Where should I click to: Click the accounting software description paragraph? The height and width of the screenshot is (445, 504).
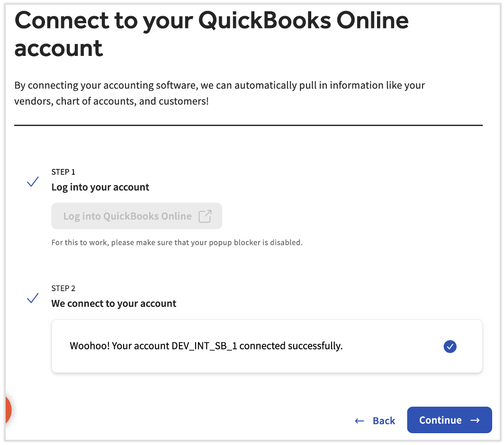coord(220,93)
